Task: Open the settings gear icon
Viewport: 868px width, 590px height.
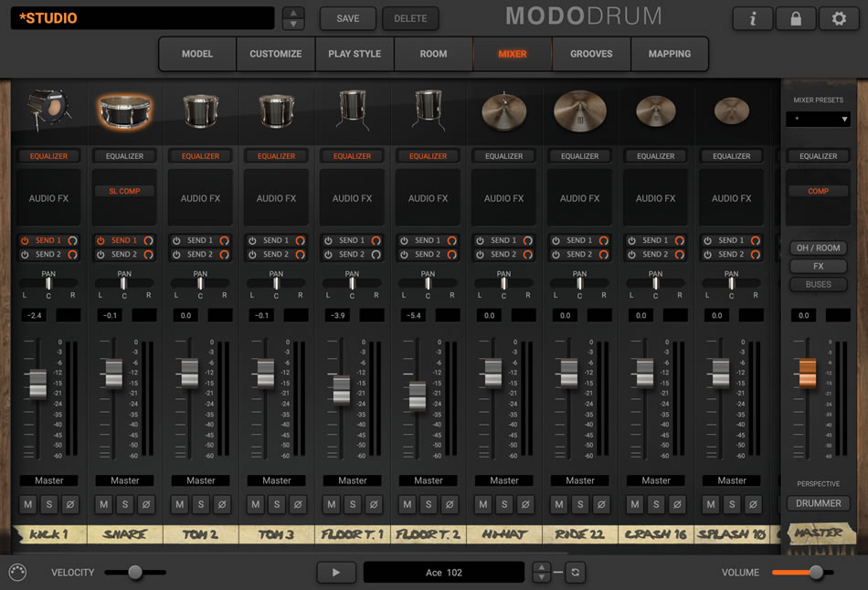Action: tap(838, 18)
